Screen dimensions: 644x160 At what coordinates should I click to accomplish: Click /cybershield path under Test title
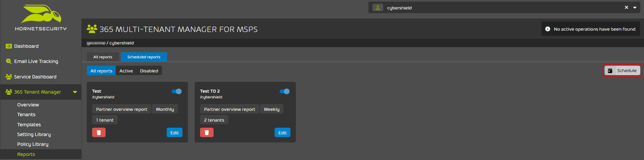[103, 97]
